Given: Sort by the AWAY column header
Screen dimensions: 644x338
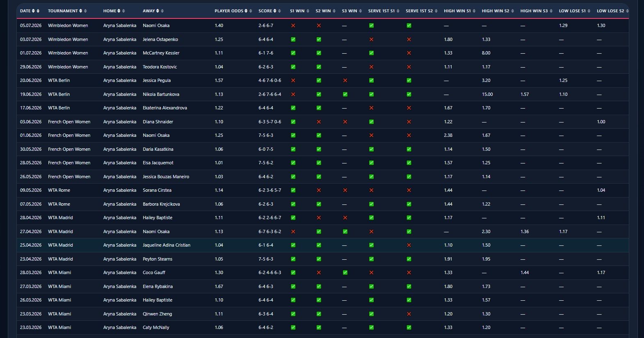Looking at the screenshot, I should pos(153,11).
